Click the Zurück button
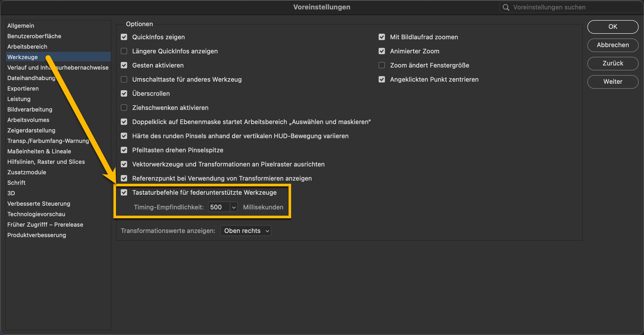 click(x=613, y=63)
